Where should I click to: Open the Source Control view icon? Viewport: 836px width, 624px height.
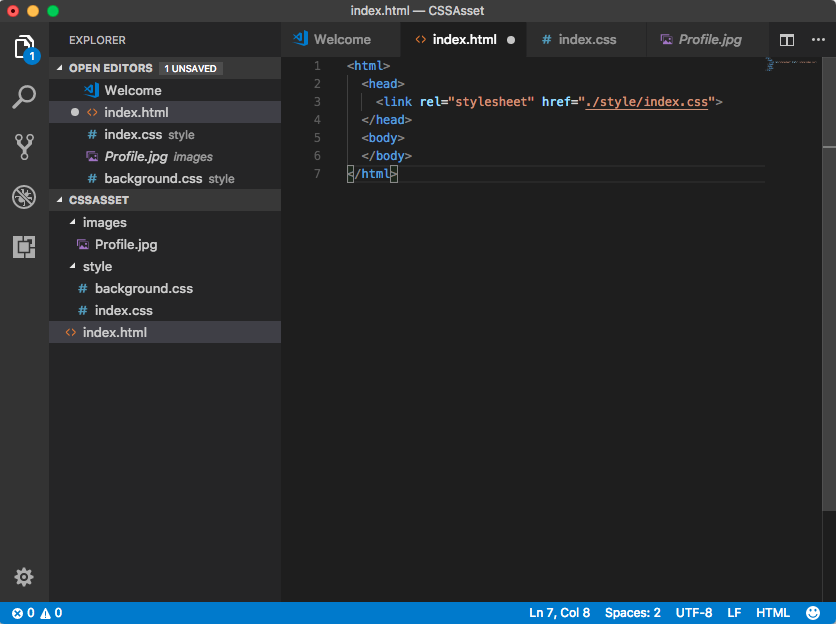24,147
